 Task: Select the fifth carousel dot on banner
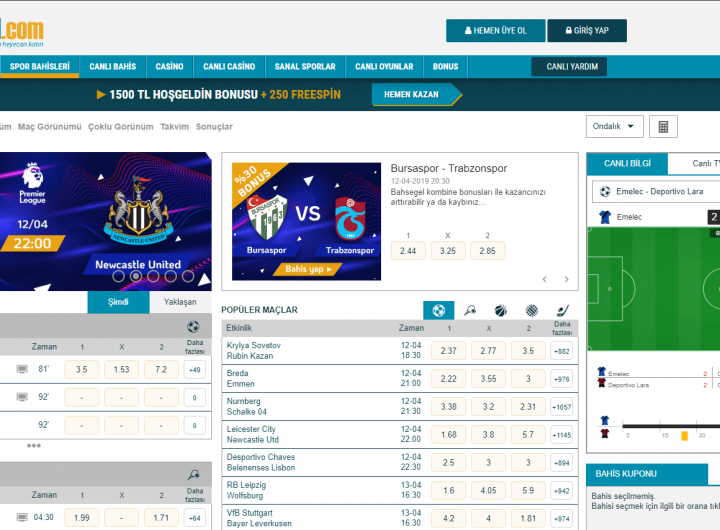(188, 276)
